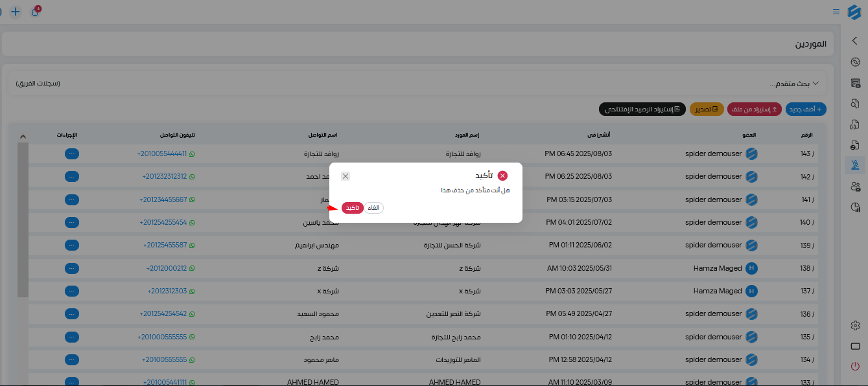
Task: Close the confirmation dialog with X
Action: (346, 176)
